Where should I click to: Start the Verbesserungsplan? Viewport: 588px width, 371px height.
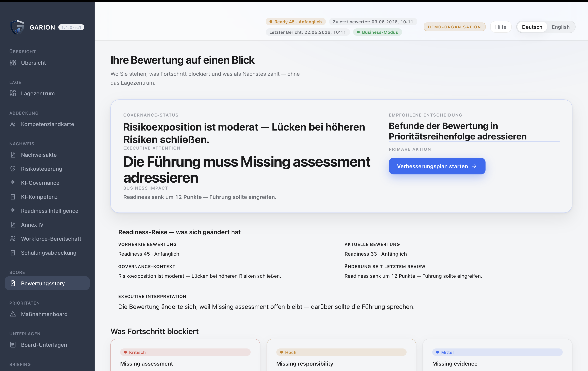(x=437, y=166)
